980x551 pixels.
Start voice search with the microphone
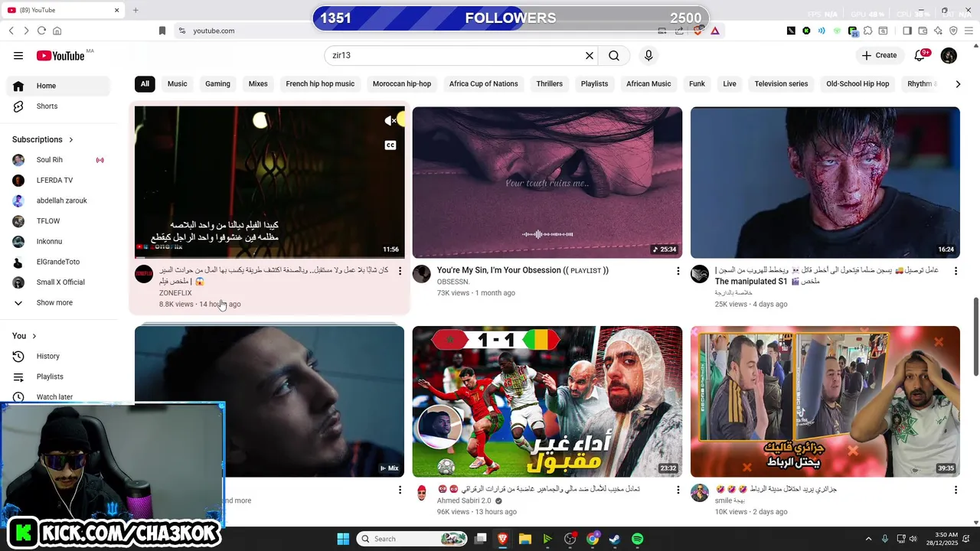click(x=648, y=56)
